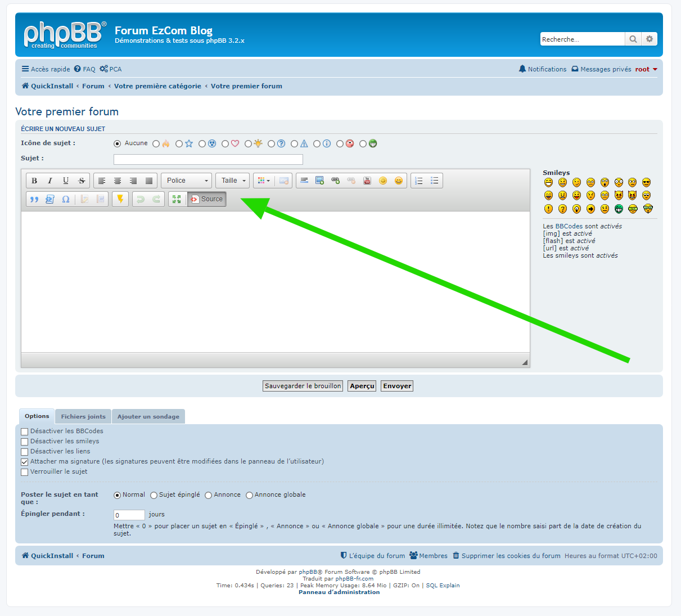
Task: Maximize the editor with fullscreen icon
Action: (177, 199)
